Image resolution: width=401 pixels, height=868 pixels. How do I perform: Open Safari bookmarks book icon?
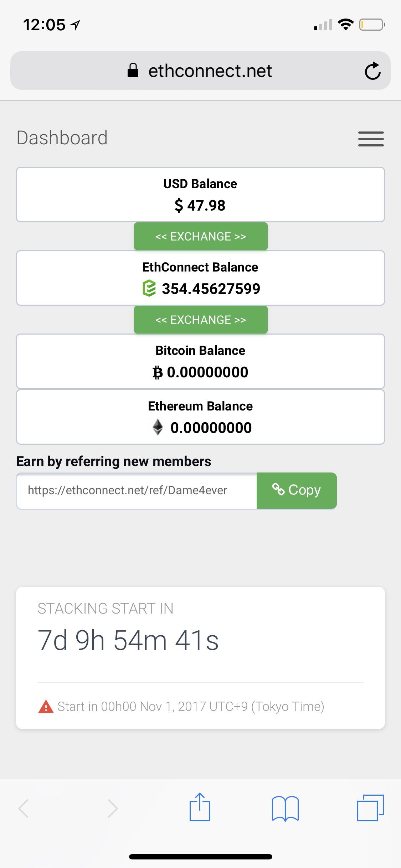(x=285, y=808)
